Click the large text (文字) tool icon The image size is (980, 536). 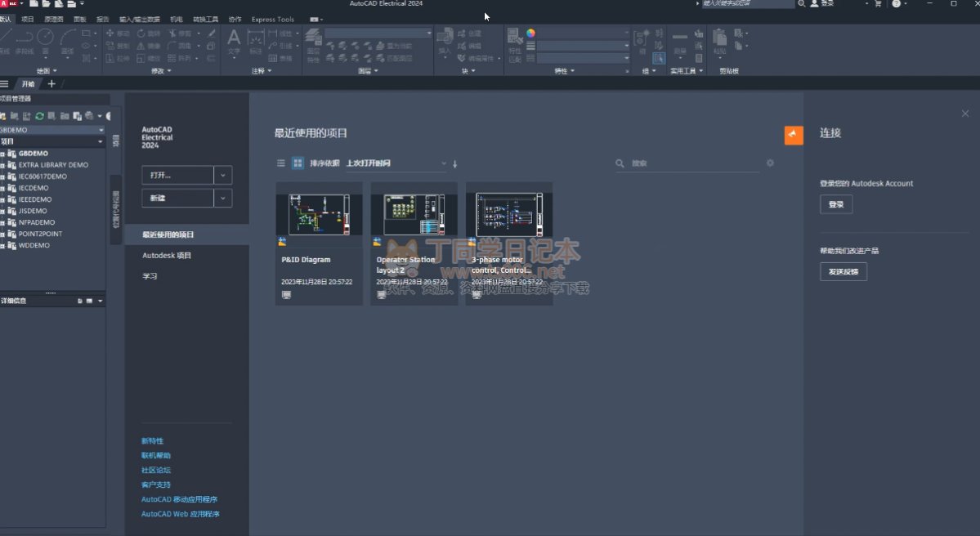[234, 38]
